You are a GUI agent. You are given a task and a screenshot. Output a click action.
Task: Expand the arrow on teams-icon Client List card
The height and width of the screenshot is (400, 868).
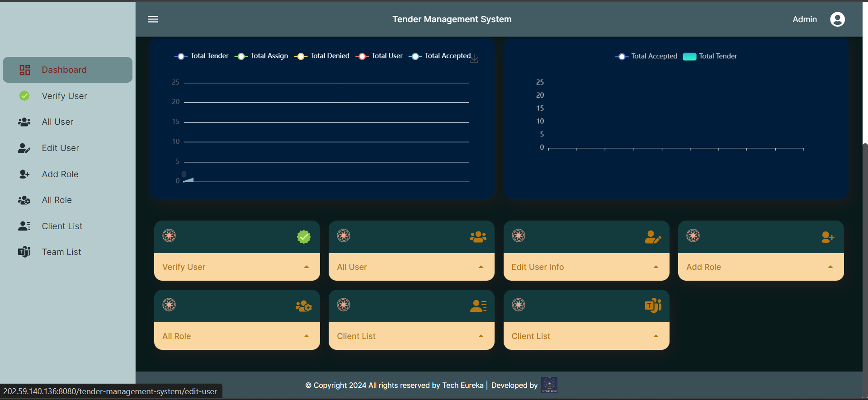(x=656, y=336)
